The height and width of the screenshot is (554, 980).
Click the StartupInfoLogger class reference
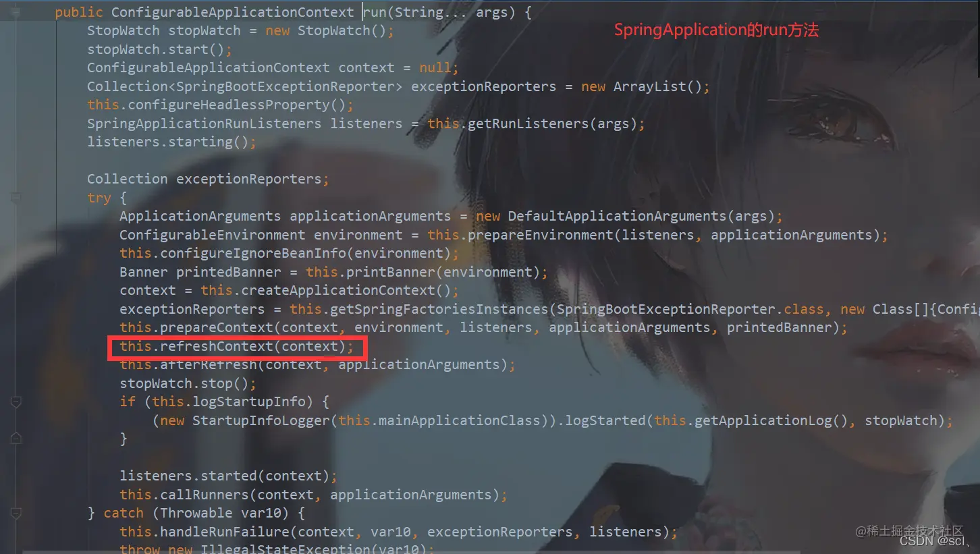click(x=261, y=420)
